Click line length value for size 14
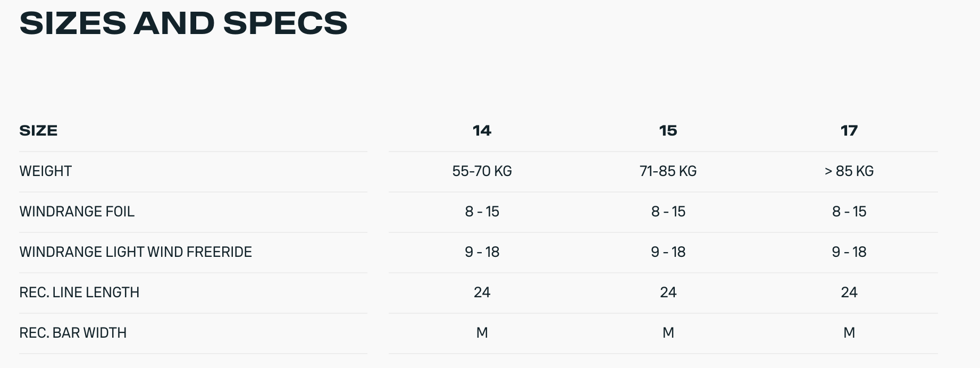This screenshot has width=980, height=368. pyautogui.click(x=482, y=292)
